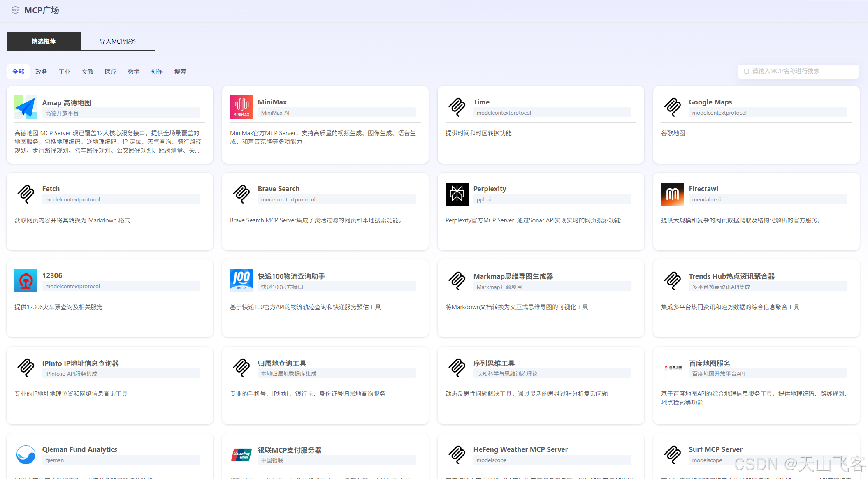
Task: Click the IPInfo.io API服务集成 tag
Action: pyautogui.click(x=121, y=374)
